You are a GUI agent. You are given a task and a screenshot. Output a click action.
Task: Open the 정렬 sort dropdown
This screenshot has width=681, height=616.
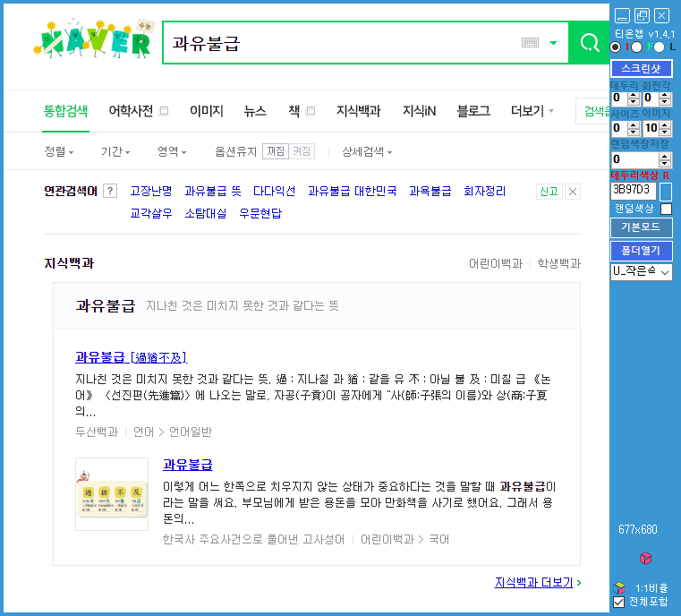[59, 151]
